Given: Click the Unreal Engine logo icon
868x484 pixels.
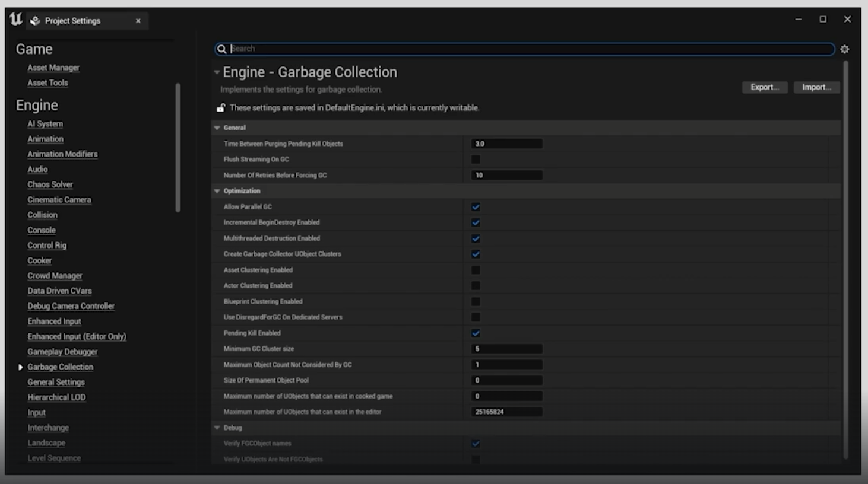Looking at the screenshot, I should (16, 20).
